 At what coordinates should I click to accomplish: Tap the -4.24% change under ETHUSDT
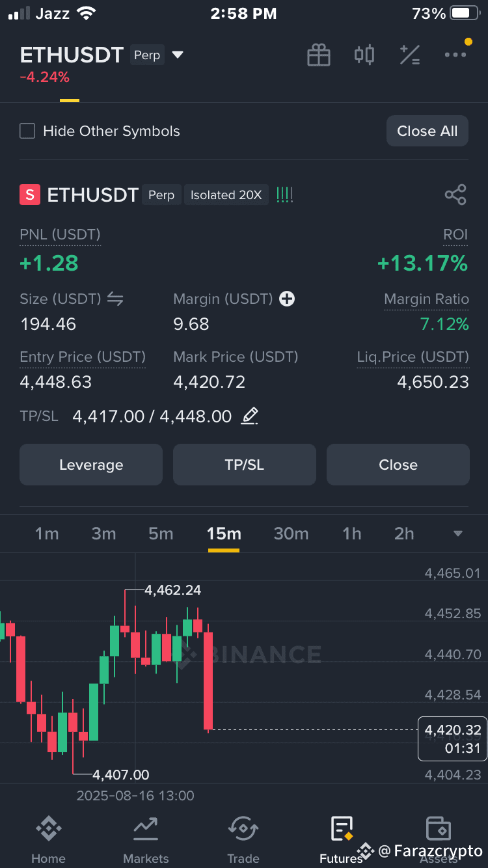point(44,77)
